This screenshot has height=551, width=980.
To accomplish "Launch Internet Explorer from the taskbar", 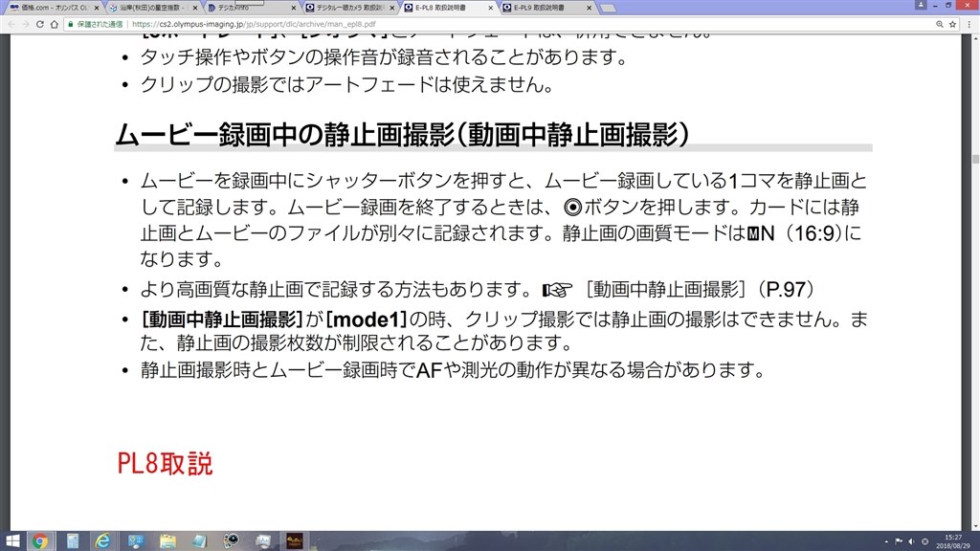I will pos(103,541).
